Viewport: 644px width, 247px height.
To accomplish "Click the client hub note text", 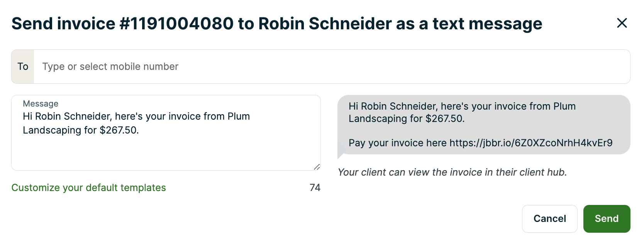I will 452,172.
